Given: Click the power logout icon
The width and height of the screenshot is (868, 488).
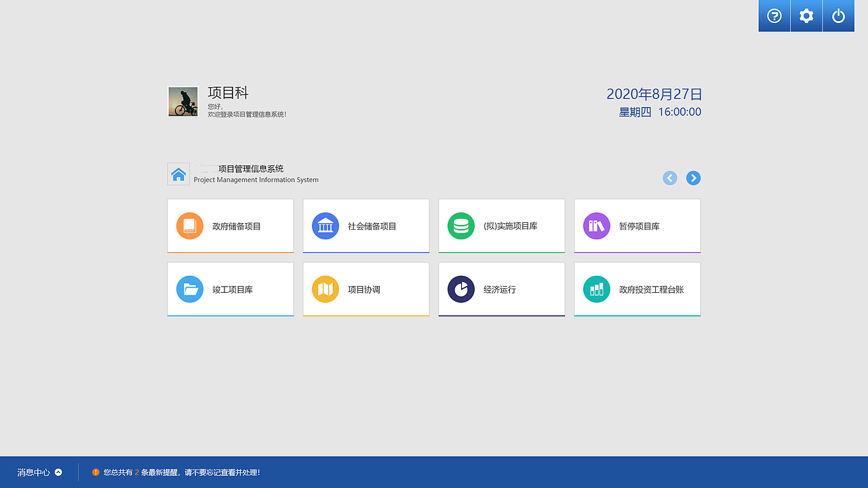Looking at the screenshot, I should pos(839,16).
